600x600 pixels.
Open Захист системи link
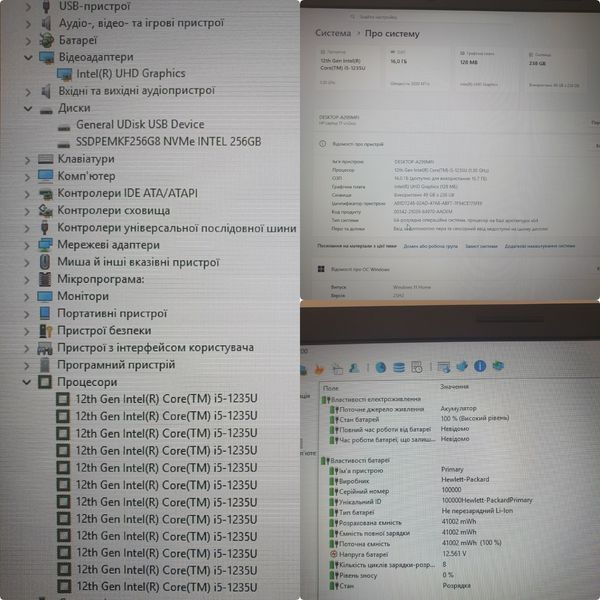pos(481,246)
